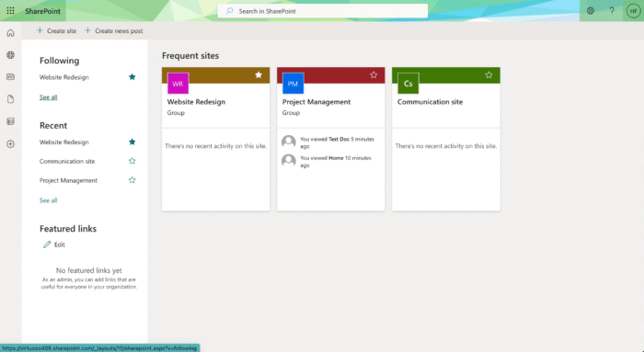The image size is (644, 352).
Task: Open Communication site in Recent list
Action: pyautogui.click(x=67, y=161)
